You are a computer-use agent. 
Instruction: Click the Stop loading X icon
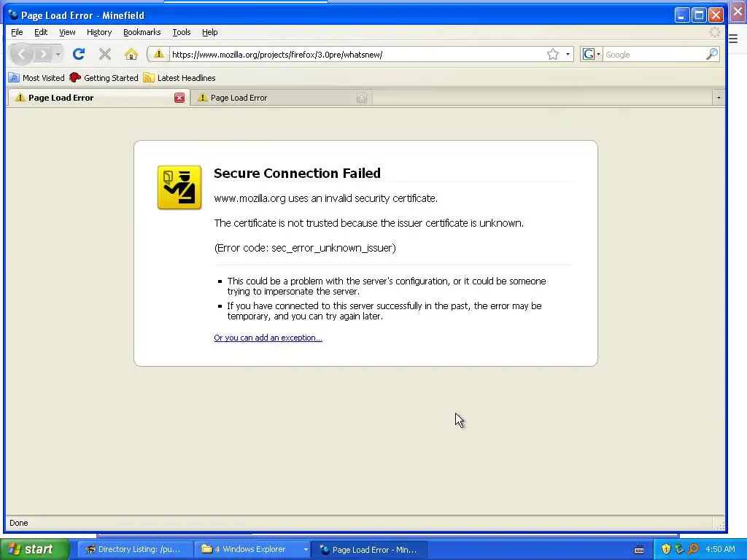[105, 54]
